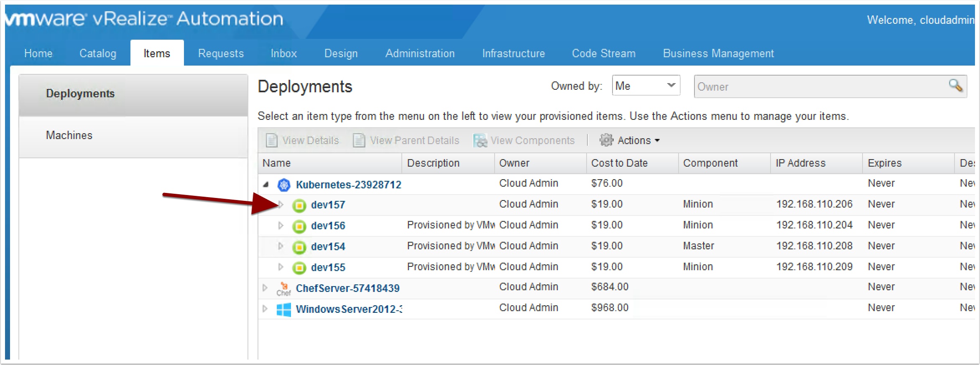Click the green machine icon beside dev154

click(299, 247)
